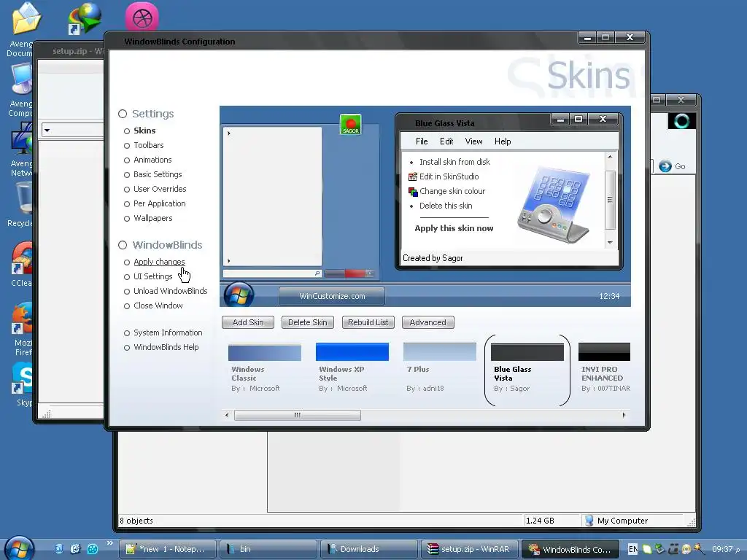The image size is (747, 560).
Task: Click Change skin colour icon
Action: click(x=413, y=192)
